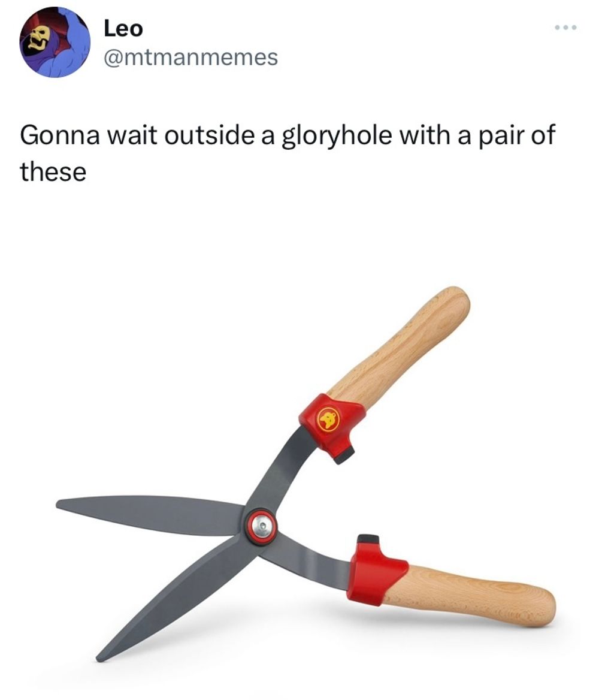
Task: Click the display name Leo
Action: (123, 29)
